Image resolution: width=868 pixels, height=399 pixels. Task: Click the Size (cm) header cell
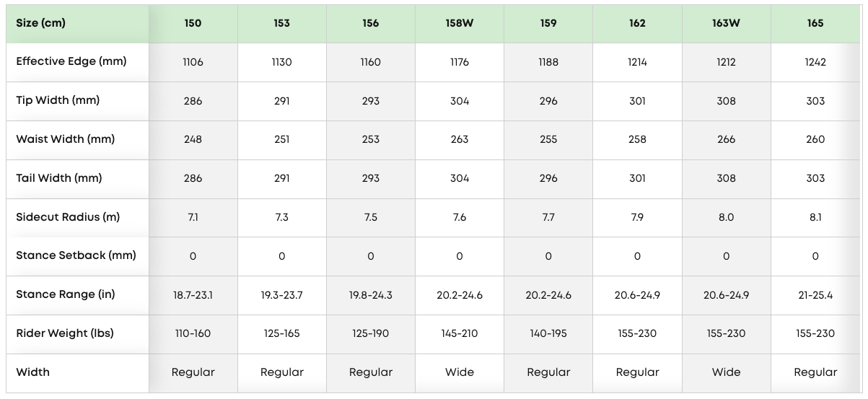[41, 23]
